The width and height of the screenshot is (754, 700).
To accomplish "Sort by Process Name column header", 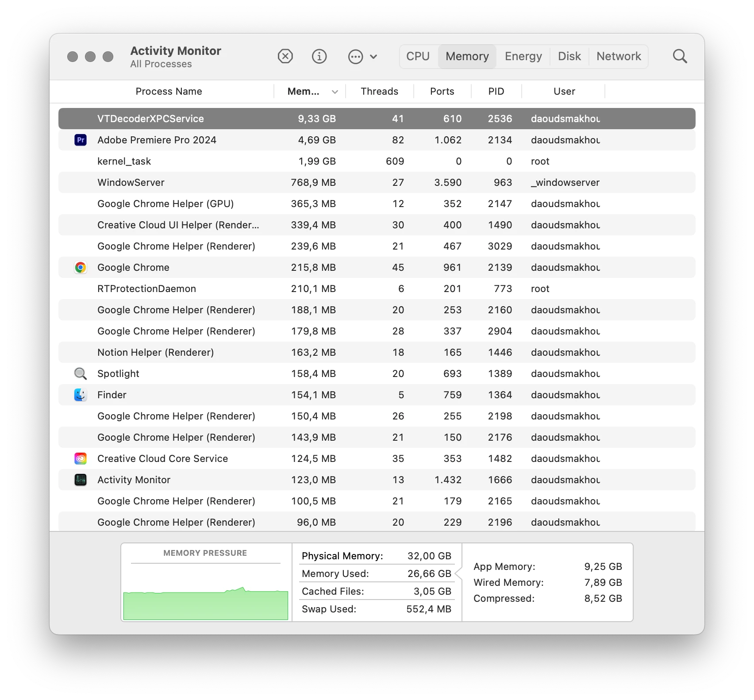I will tap(169, 92).
